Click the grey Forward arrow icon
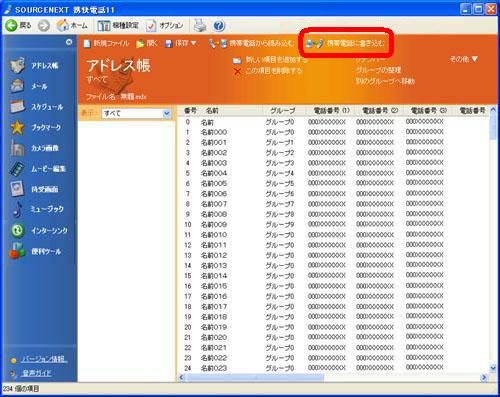Image resolution: width=500 pixels, height=397 pixels. [44, 25]
